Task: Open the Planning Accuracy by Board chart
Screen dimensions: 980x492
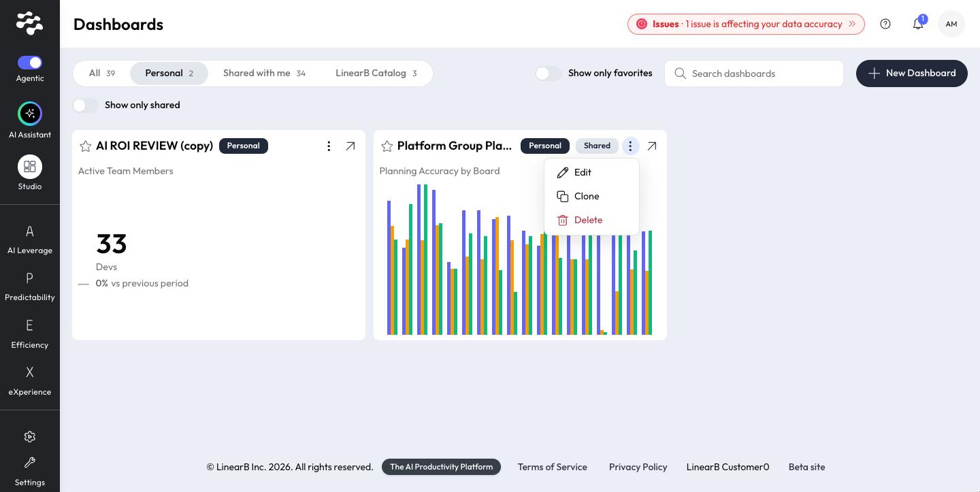Action: pyautogui.click(x=520, y=259)
